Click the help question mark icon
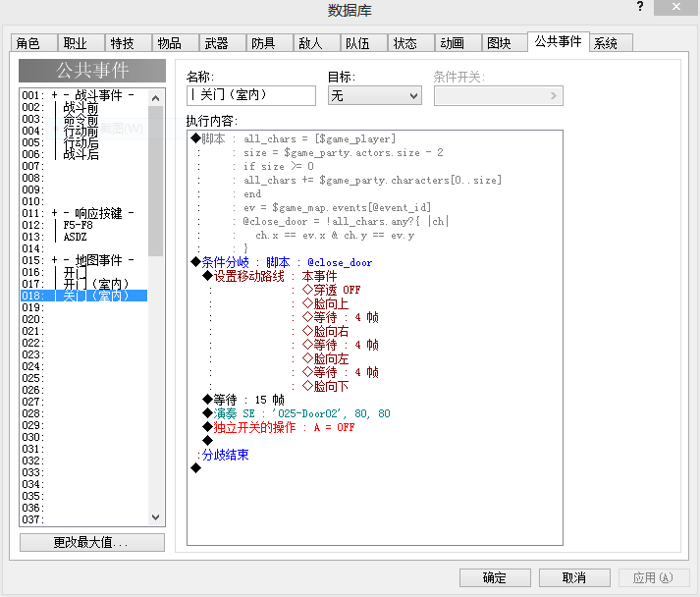700x597 pixels. click(640, 6)
